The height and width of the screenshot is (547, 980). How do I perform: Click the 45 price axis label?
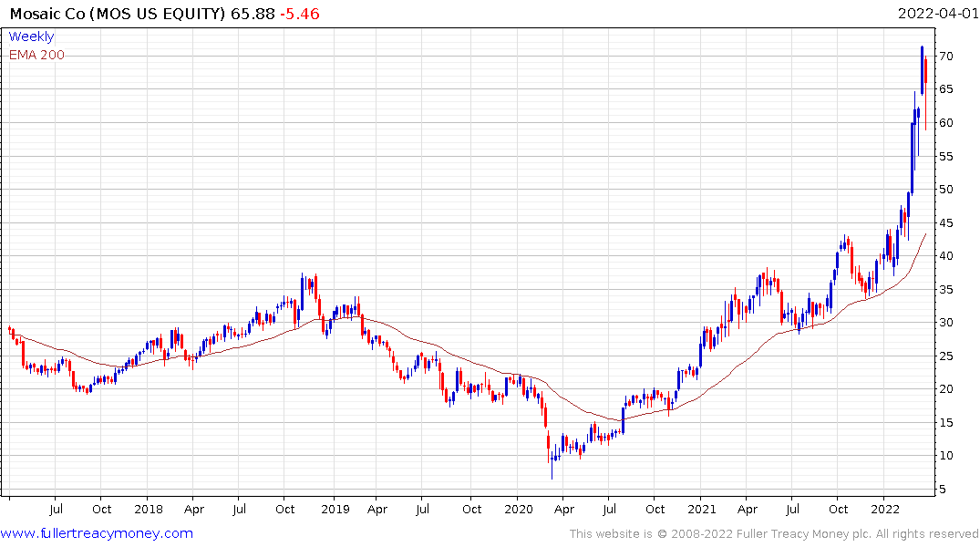pos(946,223)
